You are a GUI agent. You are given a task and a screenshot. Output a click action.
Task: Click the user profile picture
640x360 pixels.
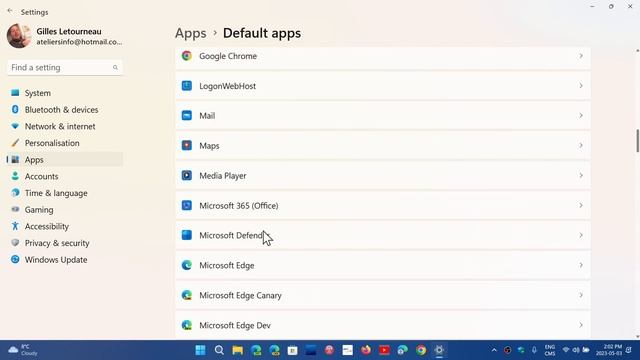(19, 36)
